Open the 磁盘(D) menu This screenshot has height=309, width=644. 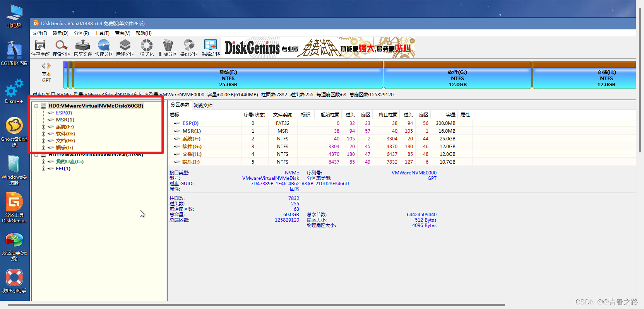pos(60,33)
